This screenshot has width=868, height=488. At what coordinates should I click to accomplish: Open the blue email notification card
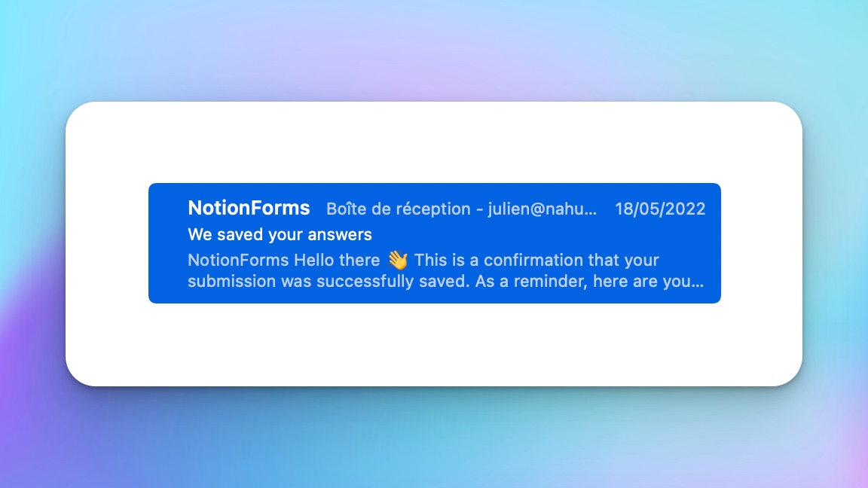coord(435,242)
